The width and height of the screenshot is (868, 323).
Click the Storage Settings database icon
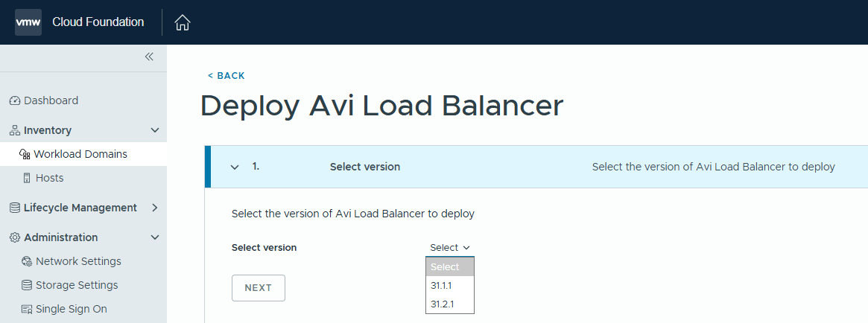pyautogui.click(x=27, y=285)
